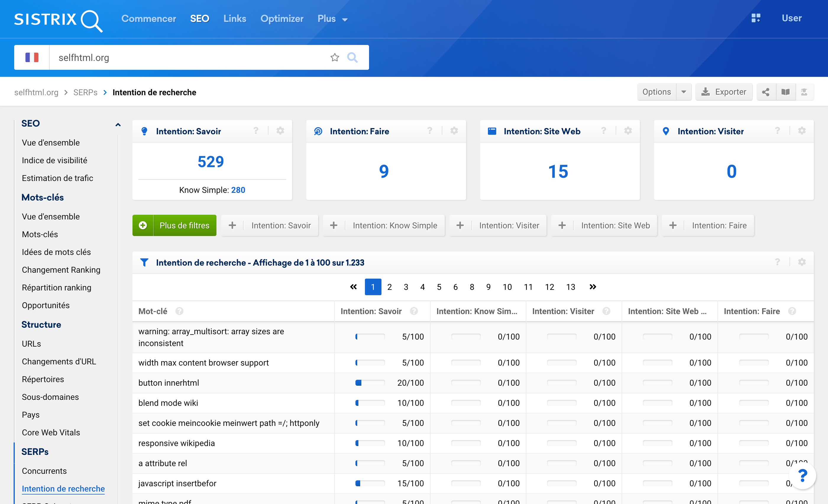The image size is (828, 504).
Task: Click Savoir progress bar for javascript insertbefor
Action: (x=370, y=483)
